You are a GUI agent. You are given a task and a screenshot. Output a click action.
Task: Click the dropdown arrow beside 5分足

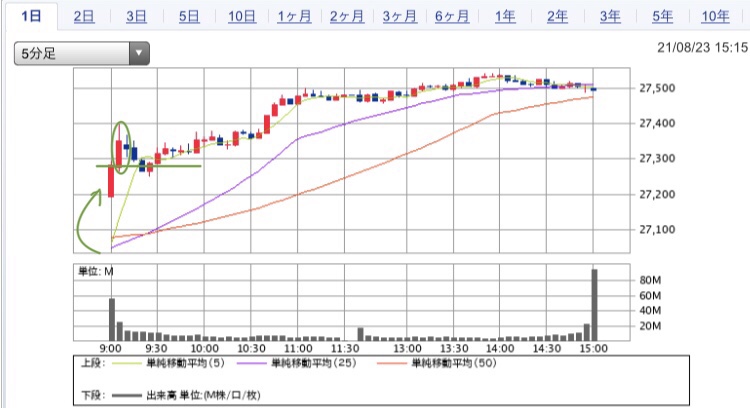[139, 53]
